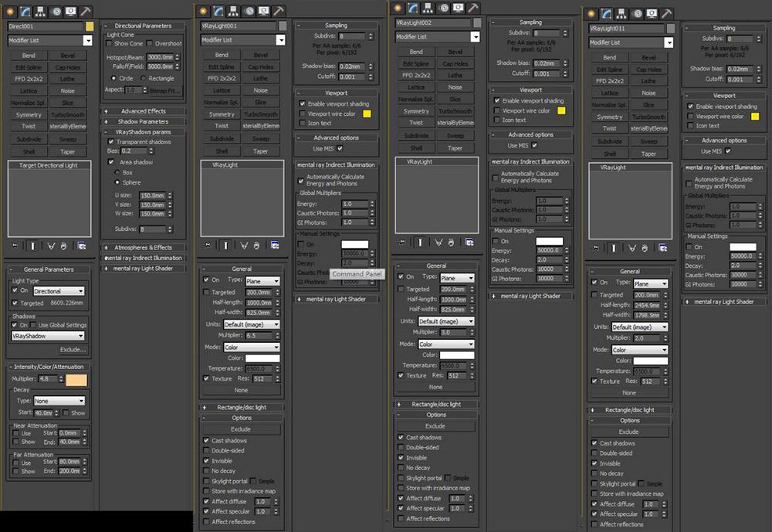Open Modifier List dropdown in Direct001 panel
This screenshot has width=772, height=532.
tap(49, 40)
